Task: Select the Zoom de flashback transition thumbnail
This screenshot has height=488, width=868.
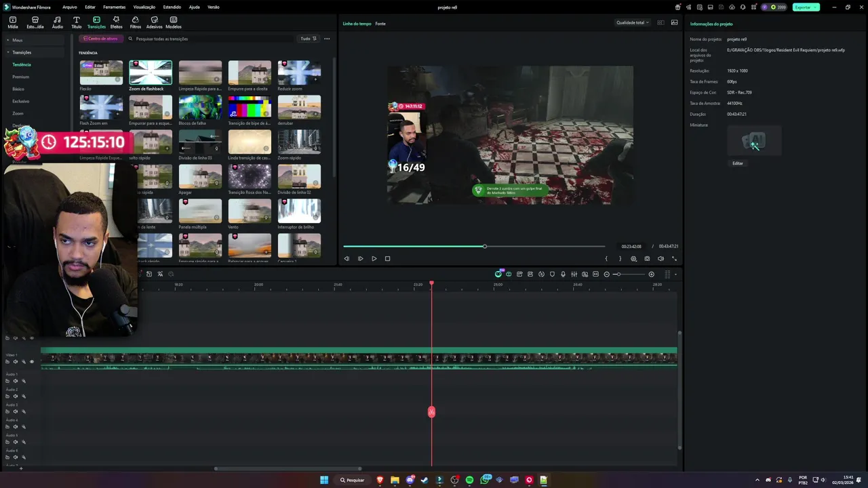Action: coord(151,73)
